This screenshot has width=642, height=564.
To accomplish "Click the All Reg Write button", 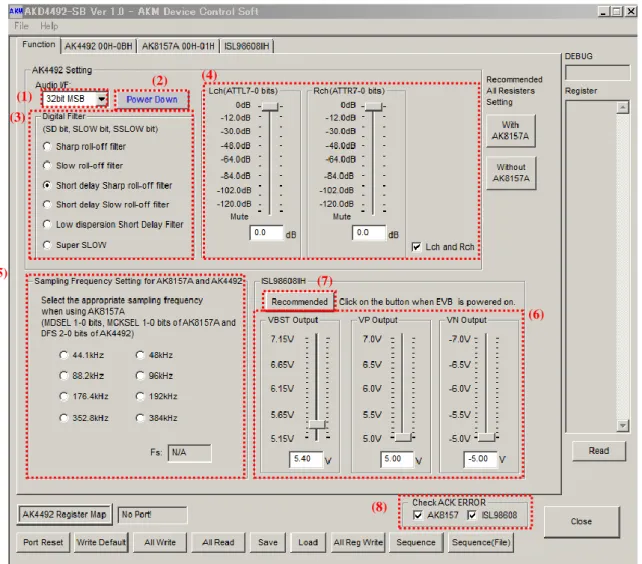I will tap(358, 542).
